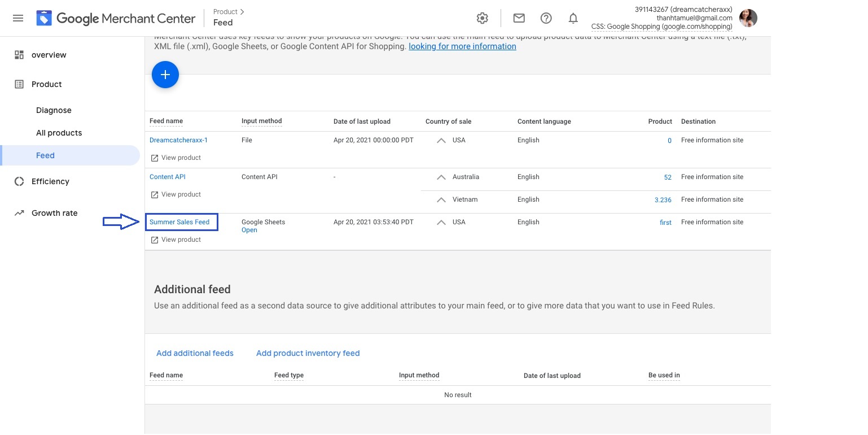Click View product icon under Dreamcatcheraxx-1
Image resolution: width=868 pixels, height=435 pixels.
coord(154,158)
